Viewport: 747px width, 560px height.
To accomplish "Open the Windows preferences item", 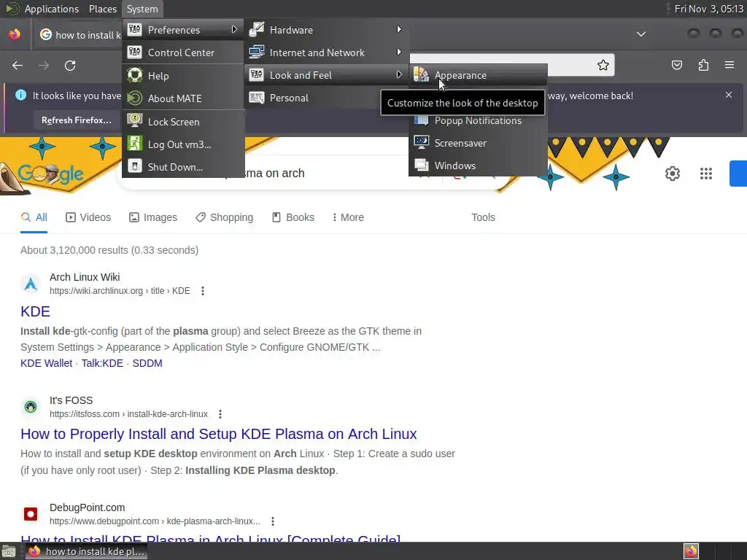I will pos(478,166).
